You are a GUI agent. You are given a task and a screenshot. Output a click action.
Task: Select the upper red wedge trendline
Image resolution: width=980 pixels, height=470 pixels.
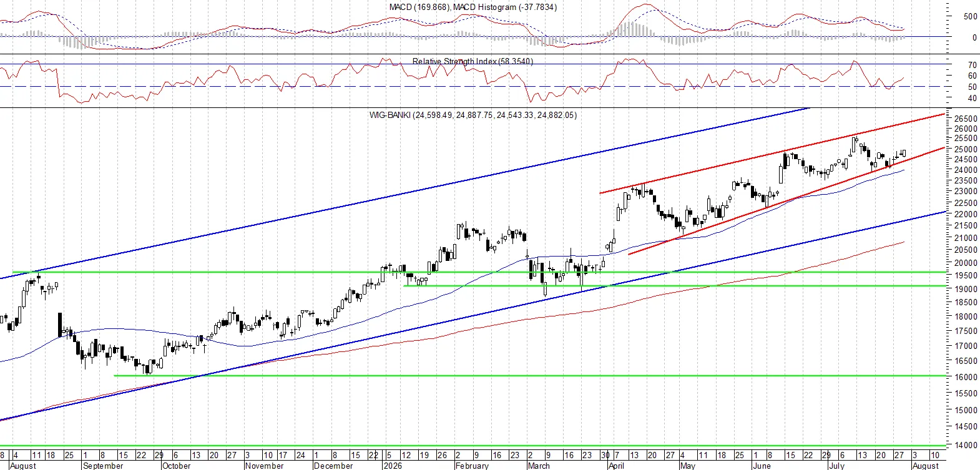coord(773,154)
